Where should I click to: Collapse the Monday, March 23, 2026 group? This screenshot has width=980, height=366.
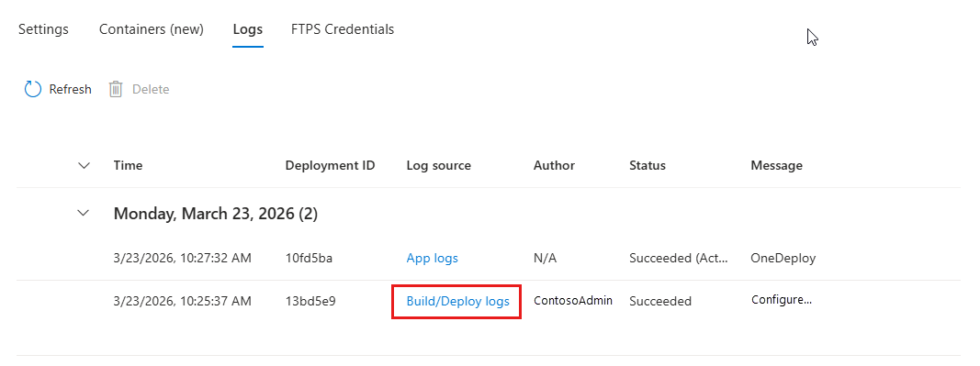(84, 213)
